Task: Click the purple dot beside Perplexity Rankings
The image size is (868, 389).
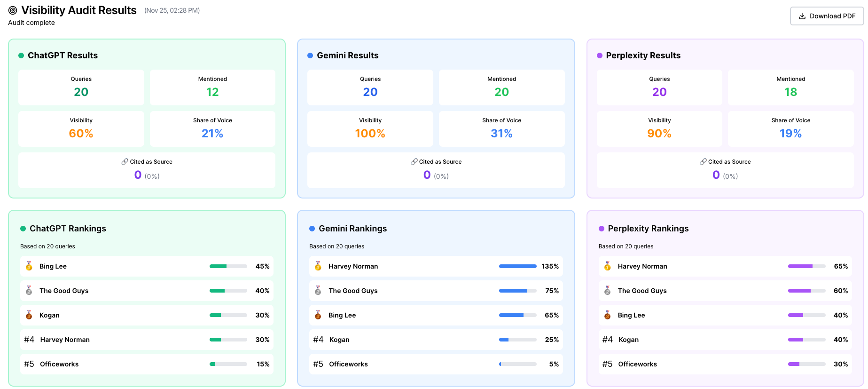Action: point(602,229)
